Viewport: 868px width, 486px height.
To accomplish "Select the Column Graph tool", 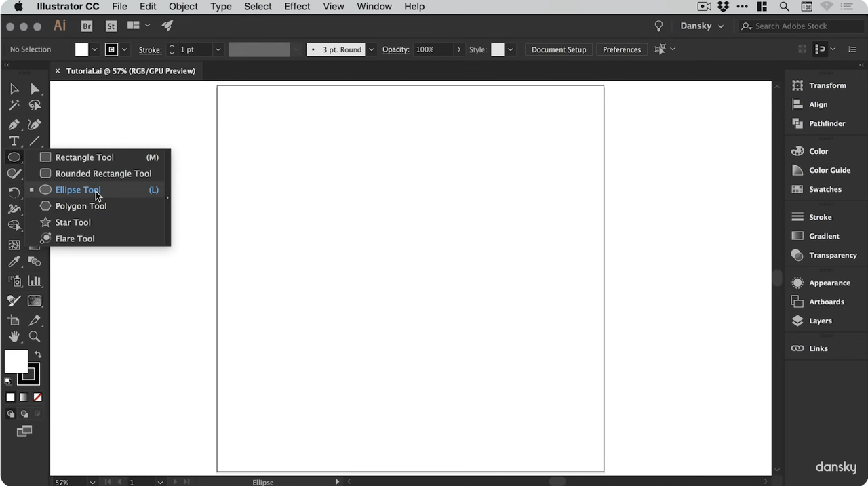I will tap(35, 281).
